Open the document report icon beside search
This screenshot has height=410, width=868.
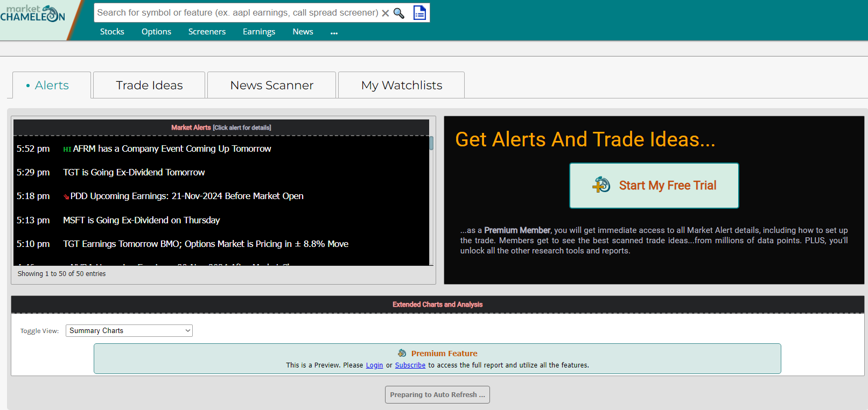(420, 12)
